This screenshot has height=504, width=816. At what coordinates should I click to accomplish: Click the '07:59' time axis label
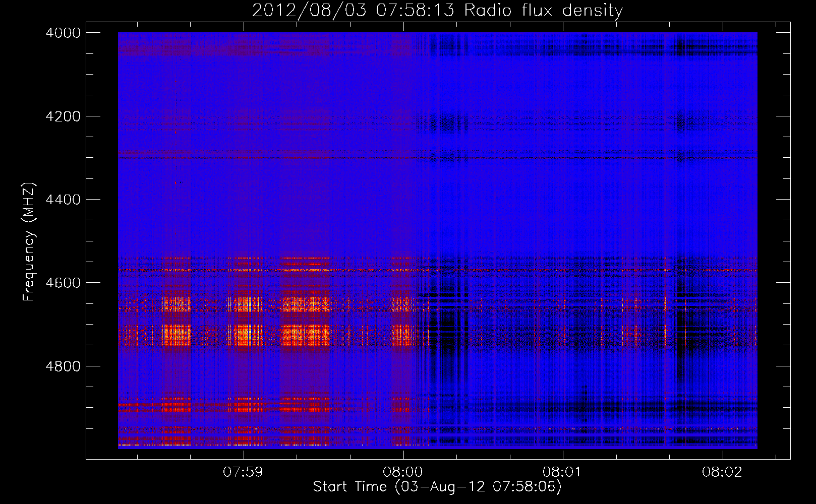pyautogui.click(x=243, y=472)
